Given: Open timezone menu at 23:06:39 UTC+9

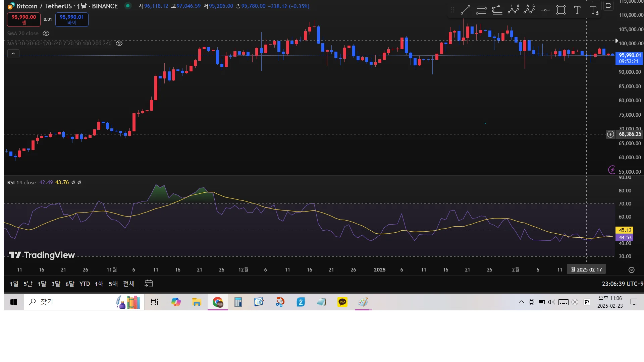Looking at the screenshot, I should tap(622, 284).
